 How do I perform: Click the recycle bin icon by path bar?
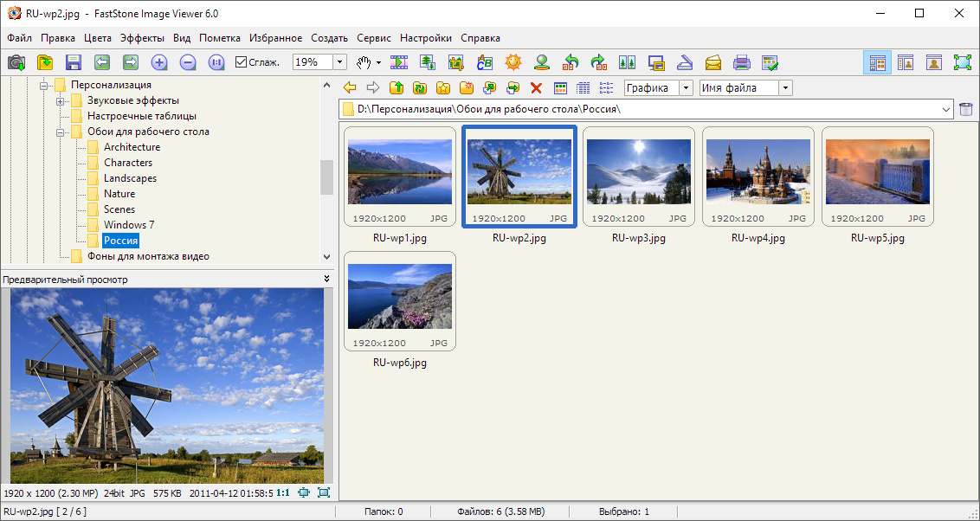tap(966, 109)
